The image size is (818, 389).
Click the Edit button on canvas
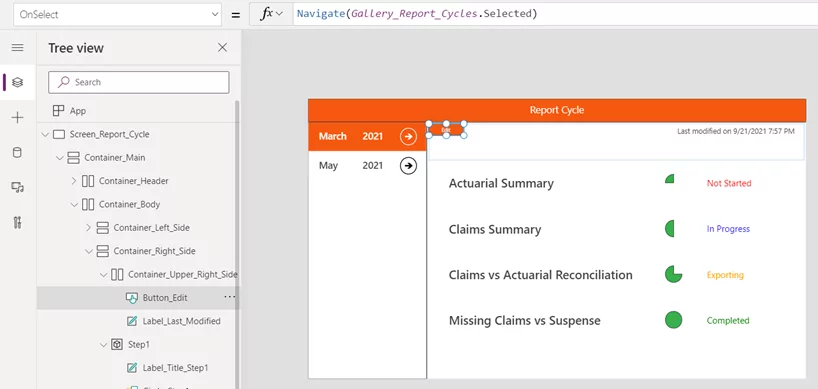[x=446, y=129]
